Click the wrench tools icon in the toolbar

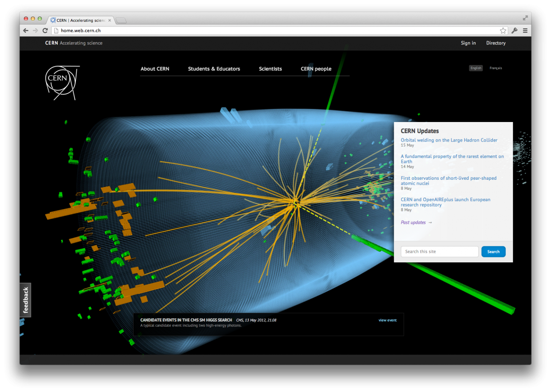(x=514, y=31)
